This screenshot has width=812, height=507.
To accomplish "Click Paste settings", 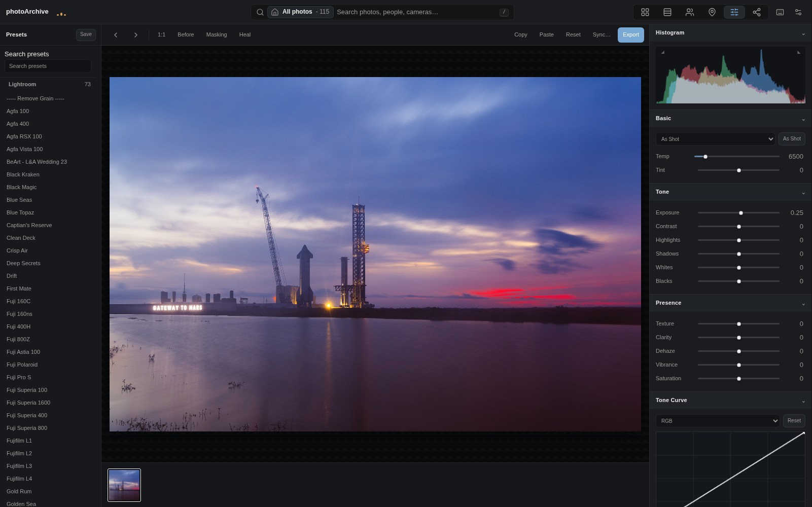I will pyautogui.click(x=547, y=35).
